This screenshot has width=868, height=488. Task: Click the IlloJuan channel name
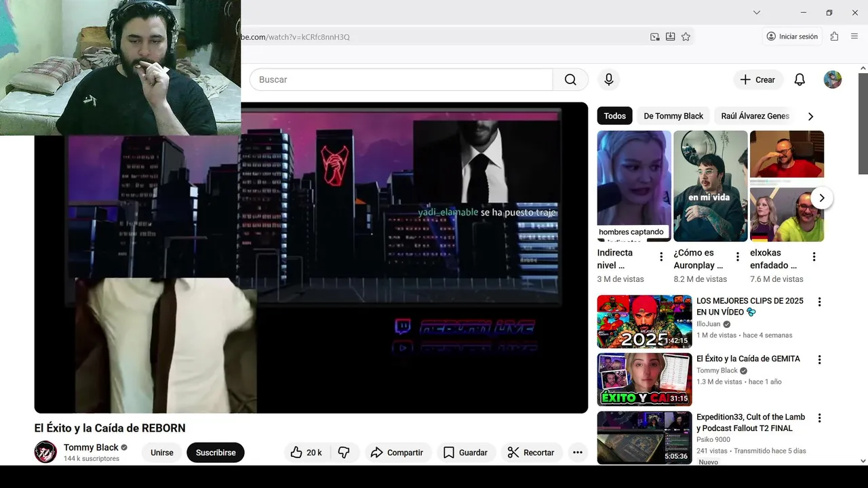pos(708,324)
